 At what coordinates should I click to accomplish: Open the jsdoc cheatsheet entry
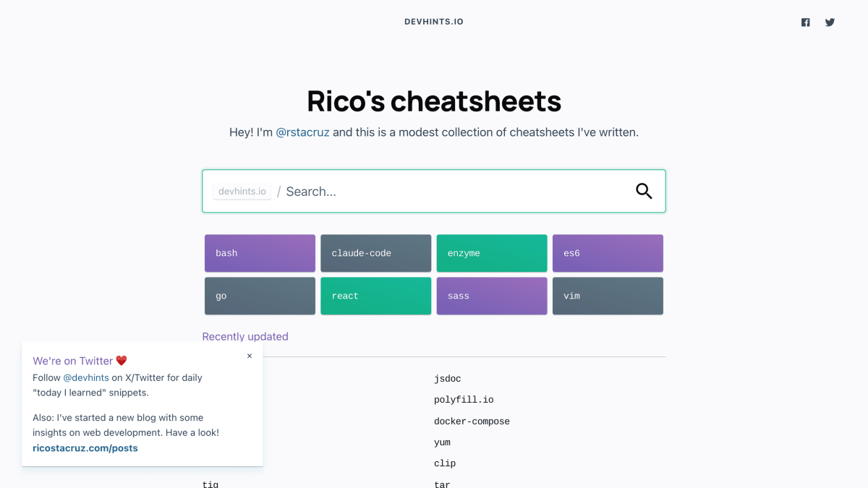(448, 379)
